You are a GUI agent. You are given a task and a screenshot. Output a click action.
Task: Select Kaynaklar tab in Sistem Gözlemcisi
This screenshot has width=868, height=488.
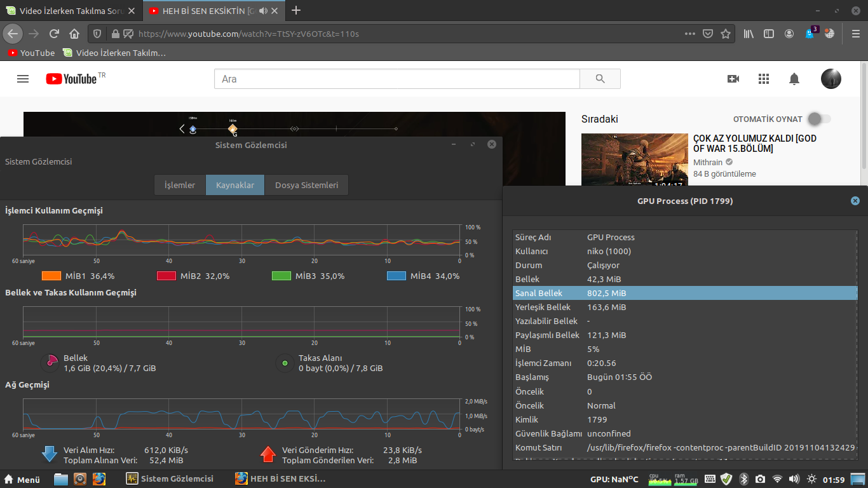pyautogui.click(x=235, y=185)
